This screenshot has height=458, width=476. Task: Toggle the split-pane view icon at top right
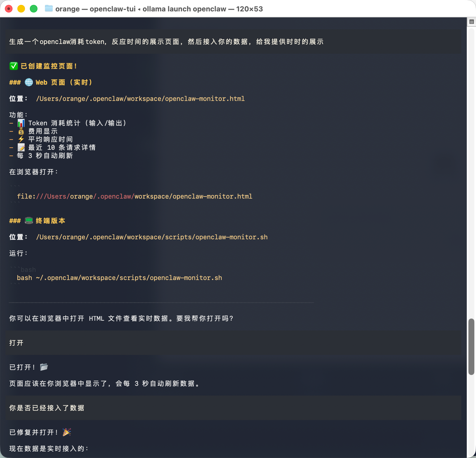pyautogui.click(x=471, y=22)
